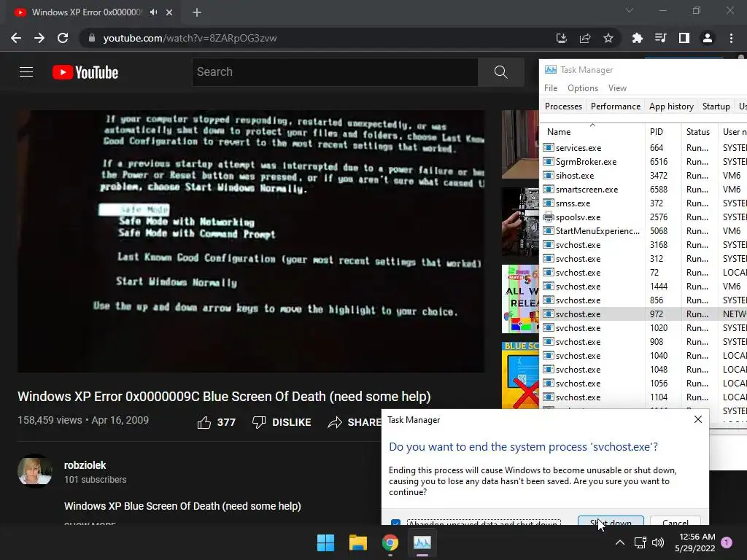This screenshot has height=560, width=747.
Task: Like the video with thumbs up
Action: [x=204, y=422]
